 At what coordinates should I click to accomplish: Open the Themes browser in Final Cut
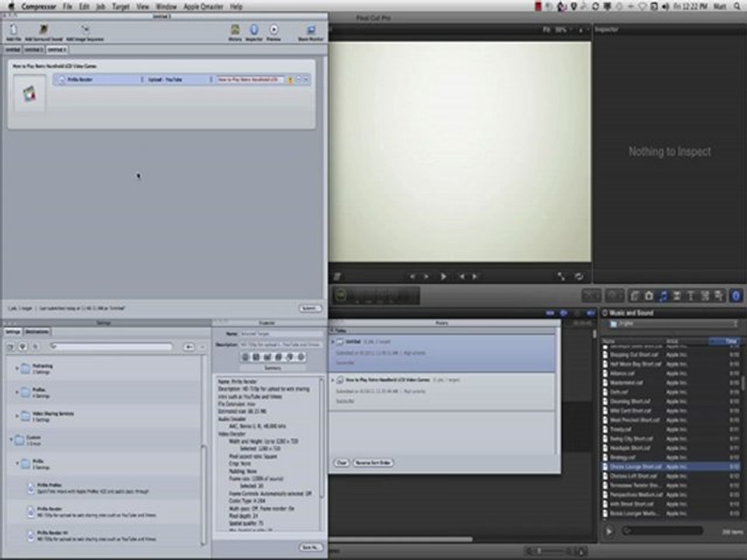pyautogui.click(x=718, y=296)
